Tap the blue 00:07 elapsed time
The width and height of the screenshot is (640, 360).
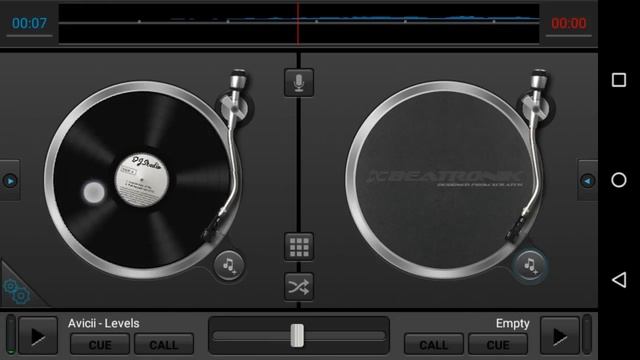[x=29, y=23]
